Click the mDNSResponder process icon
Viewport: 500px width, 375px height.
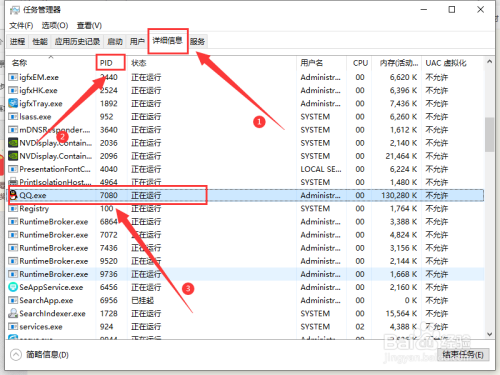pyautogui.click(x=13, y=130)
